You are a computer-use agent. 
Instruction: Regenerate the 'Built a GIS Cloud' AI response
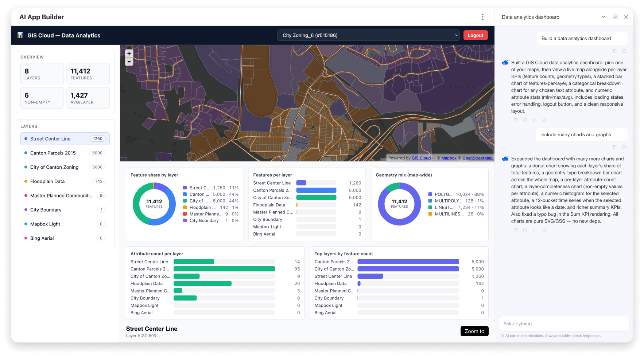point(525,120)
